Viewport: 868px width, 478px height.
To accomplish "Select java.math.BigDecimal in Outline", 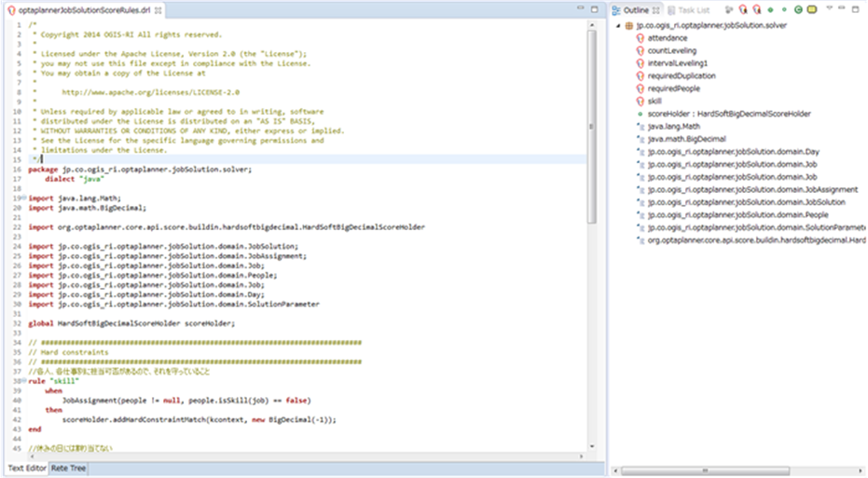I will click(x=686, y=140).
